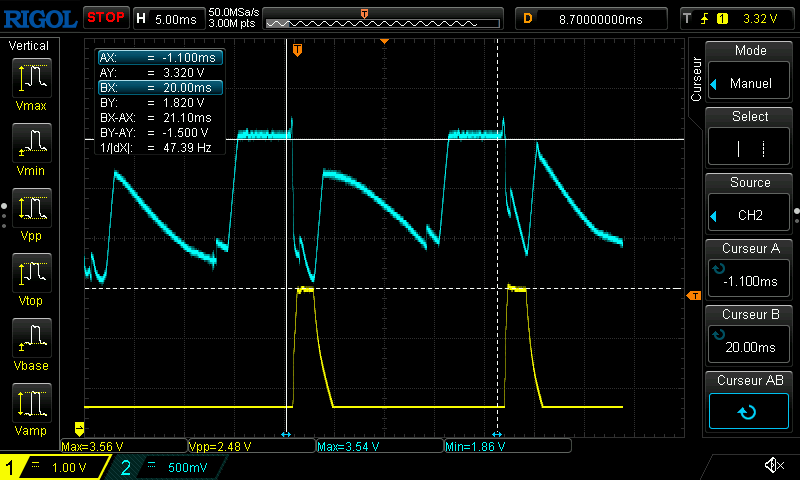Select the Vbase measurement icon
Image resolution: width=800 pixels, height=480 pixels.
(x=32, y=338)
